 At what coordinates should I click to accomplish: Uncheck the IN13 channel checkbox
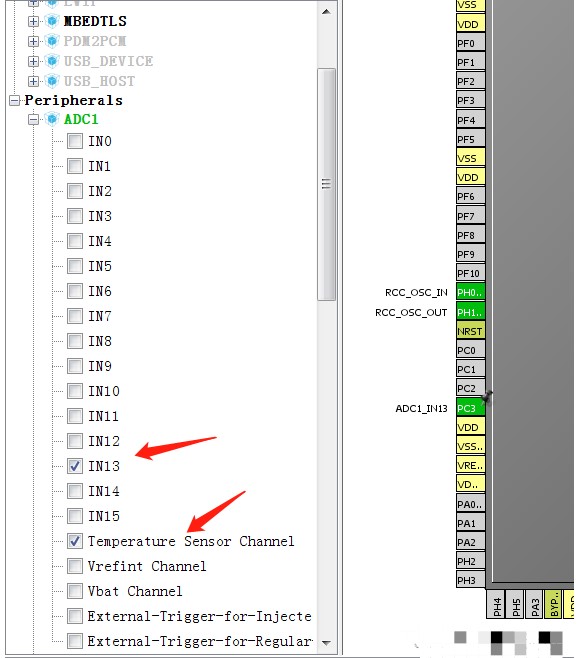(x=75, y=466)
